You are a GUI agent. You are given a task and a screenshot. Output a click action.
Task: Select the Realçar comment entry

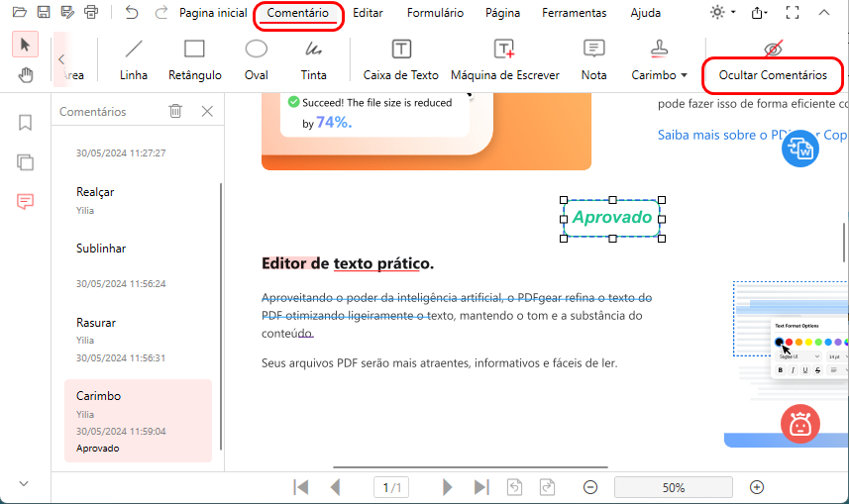pos(138,200)
